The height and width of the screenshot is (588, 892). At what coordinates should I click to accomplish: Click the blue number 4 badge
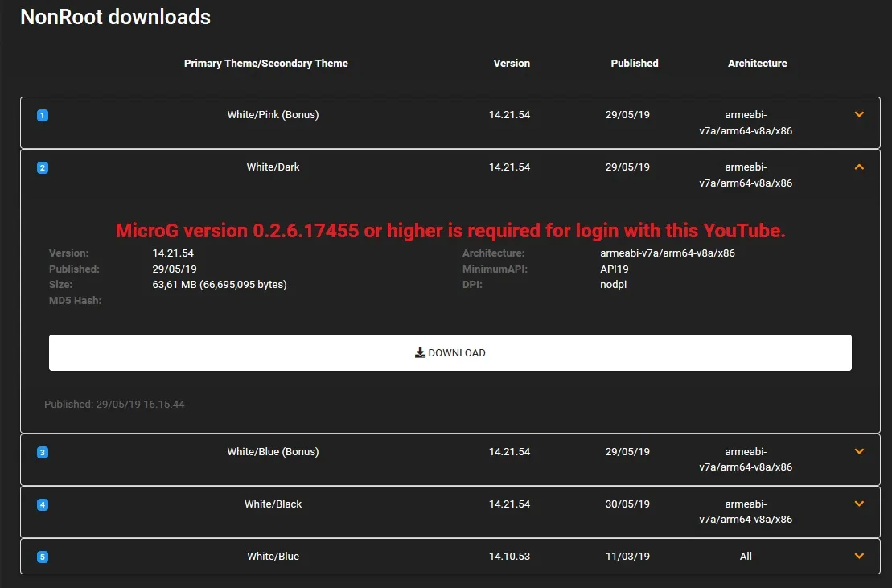pyautogui.click(x=43, y=505)
